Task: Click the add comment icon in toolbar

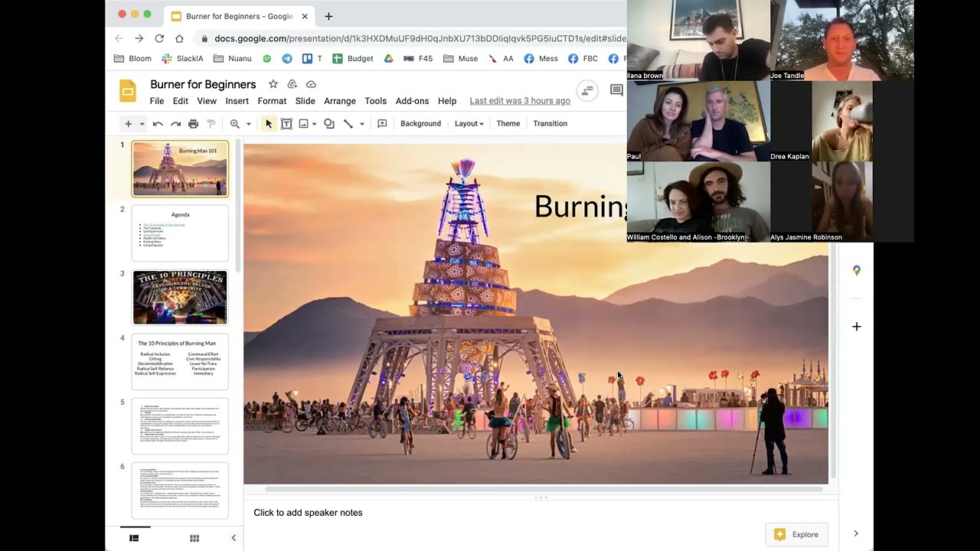Action: [x=382, y=124]
